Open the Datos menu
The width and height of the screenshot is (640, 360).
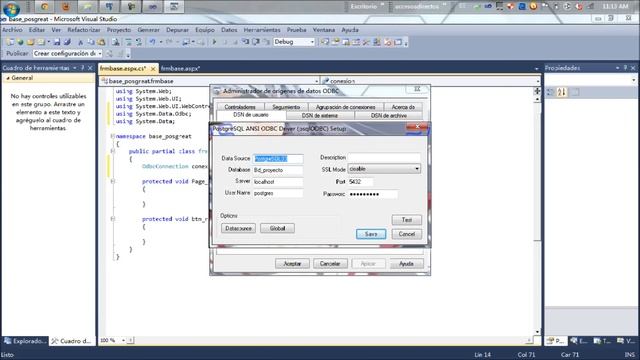(x=229, y=30)
